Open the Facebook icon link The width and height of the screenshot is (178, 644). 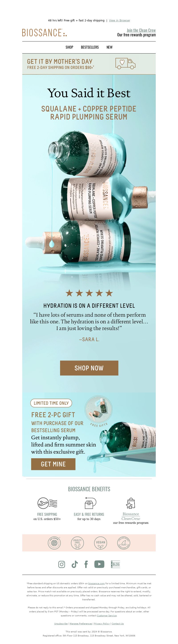(86, 564)
